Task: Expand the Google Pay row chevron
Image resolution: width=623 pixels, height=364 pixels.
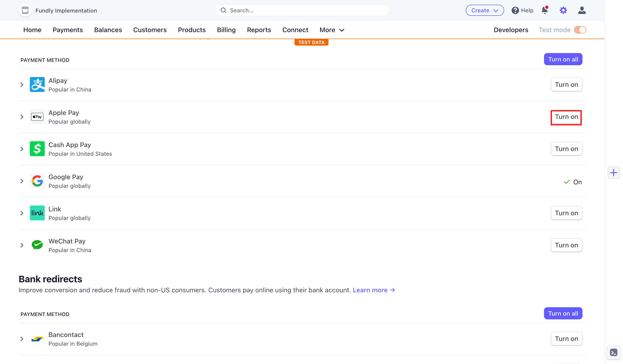Action: [22, 181]
